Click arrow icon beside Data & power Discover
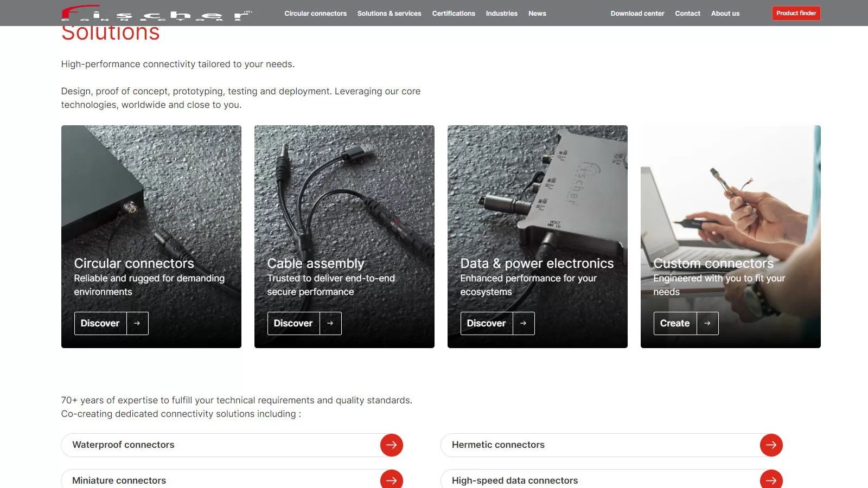The height and width of the screenshot is (488, 868). click(x=524, y=323)
